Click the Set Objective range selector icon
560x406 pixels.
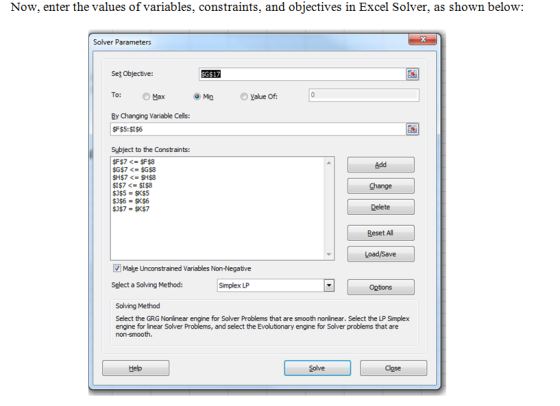click(412, 74)
